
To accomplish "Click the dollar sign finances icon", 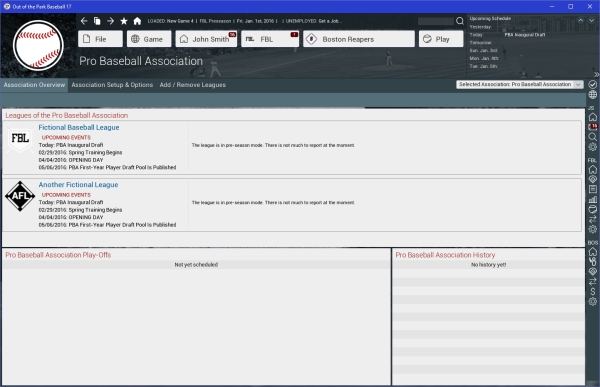I will (592, 292).
